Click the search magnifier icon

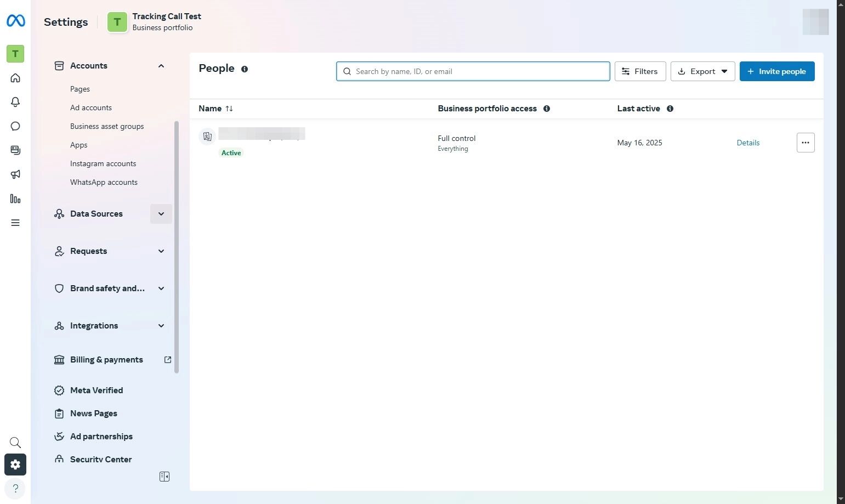click(15, 442)
